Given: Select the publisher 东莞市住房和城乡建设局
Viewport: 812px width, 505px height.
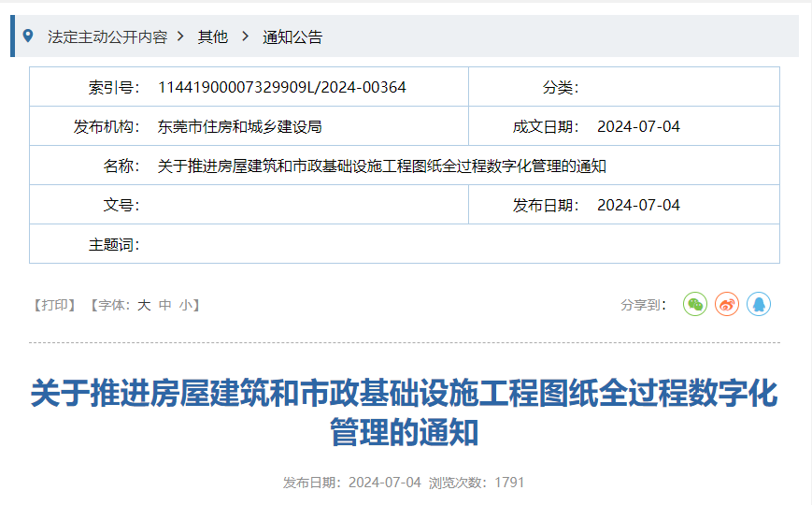Looking at the screenshot, I should point(239,126).
